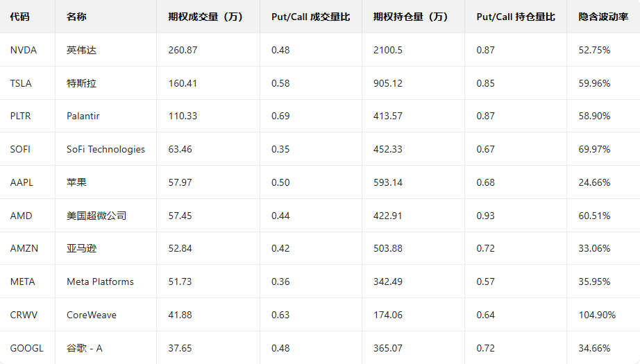Sort by 期权成交量（万） column header
The width and height of the screenshot is (640, 364).
tap(205, 17)
